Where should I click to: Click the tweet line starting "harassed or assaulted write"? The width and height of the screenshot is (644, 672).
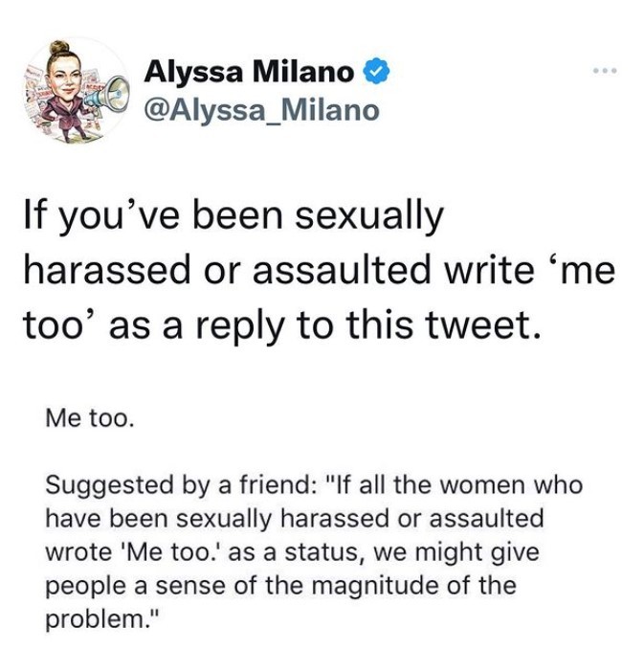click(x=320, y=271)
